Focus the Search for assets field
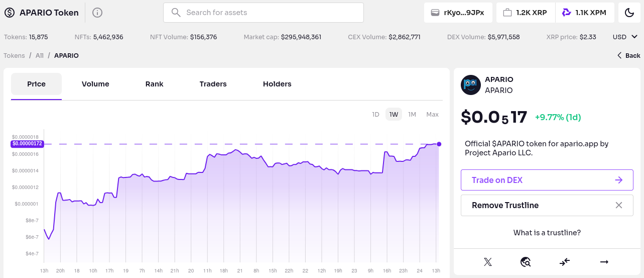Image resolution: width=644 pixels, height=278 pixels. 264,13
